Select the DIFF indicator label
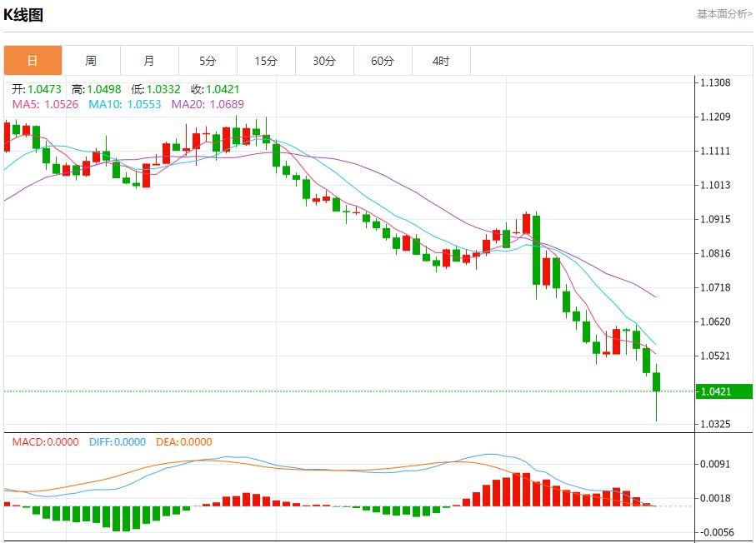756x543 pixels. 117,442
